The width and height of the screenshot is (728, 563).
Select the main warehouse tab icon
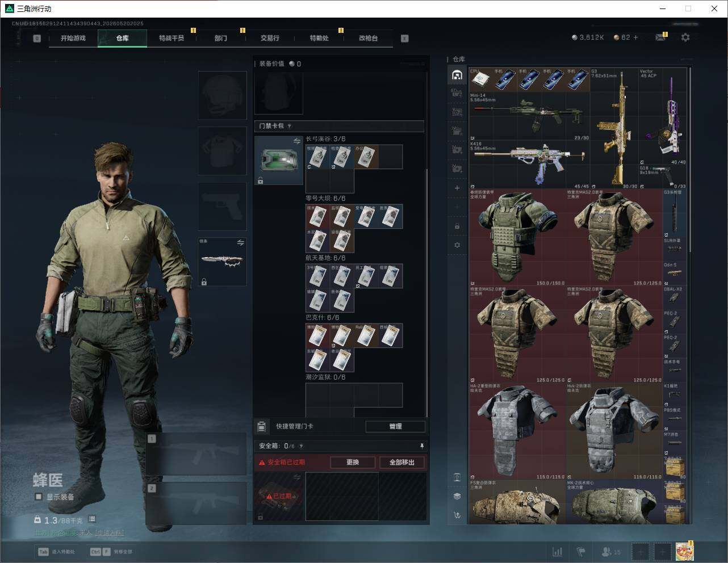pyautogui.click(x=457, y=75)
